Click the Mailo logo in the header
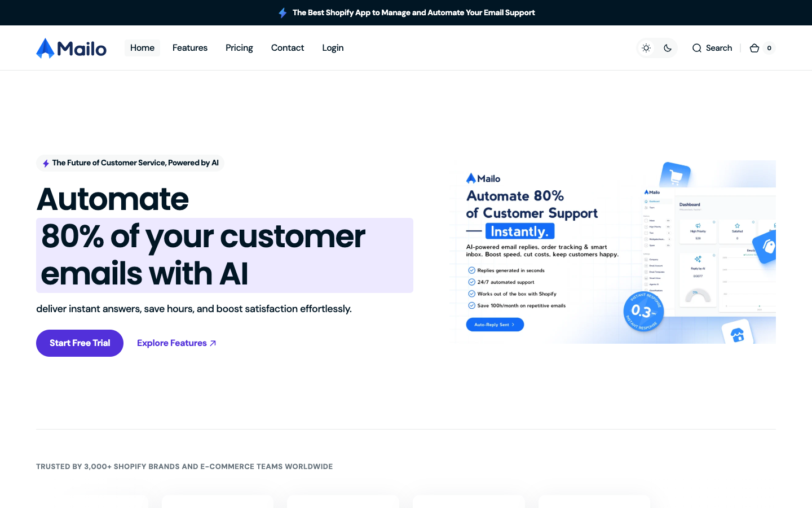The width and height of the screenshot is (812, 508). point(71,48)
